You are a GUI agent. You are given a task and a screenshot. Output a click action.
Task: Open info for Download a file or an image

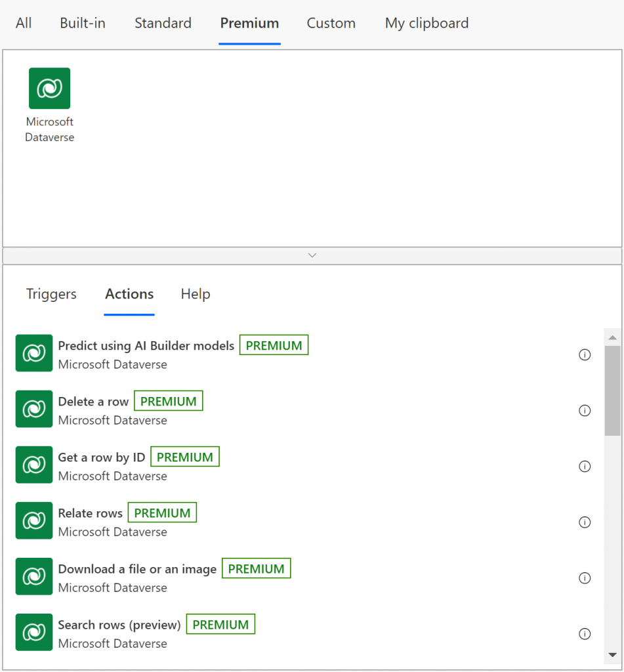(585, 578)
